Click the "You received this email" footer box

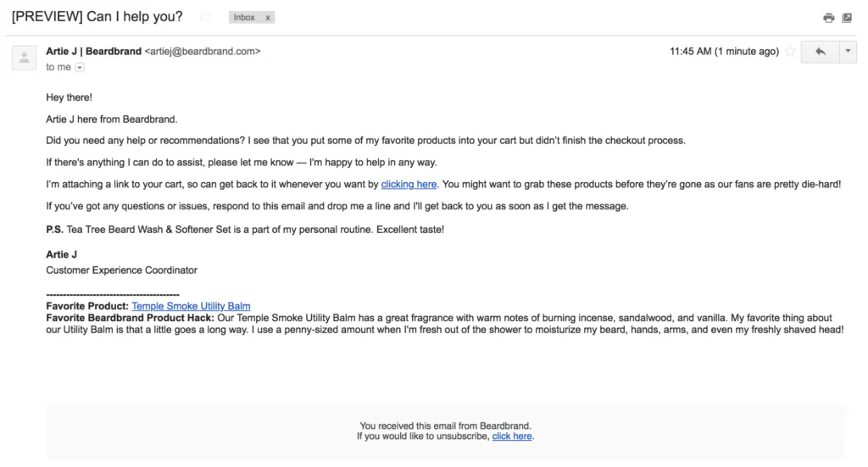click(x=446, y=431)
